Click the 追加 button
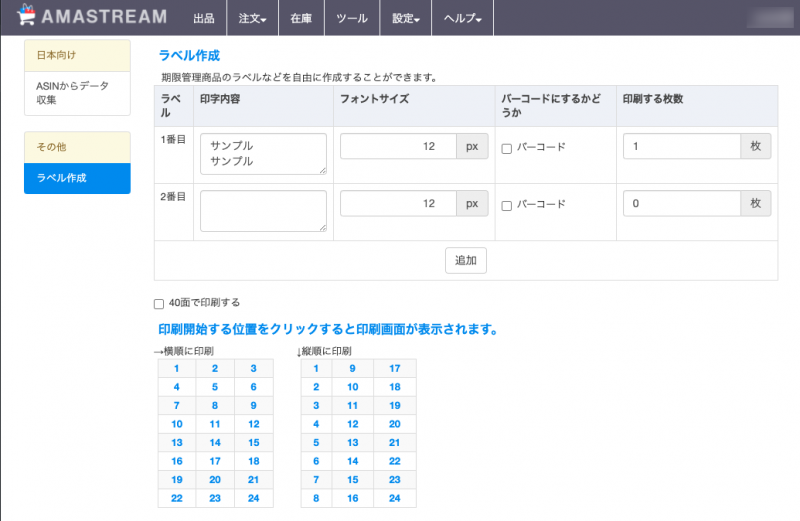This screenshot has width=800, height=521. (466, 260)
